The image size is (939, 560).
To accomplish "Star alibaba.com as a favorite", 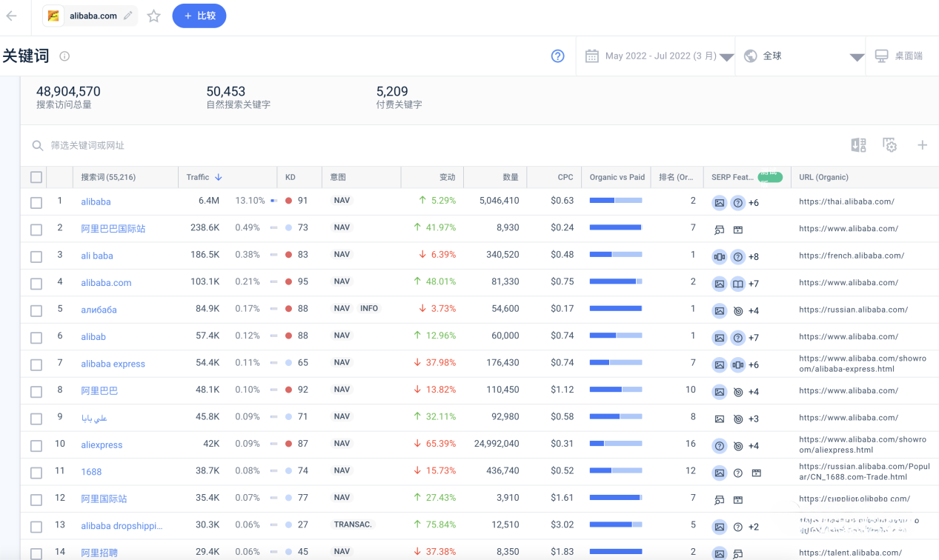I will [153, 16].
